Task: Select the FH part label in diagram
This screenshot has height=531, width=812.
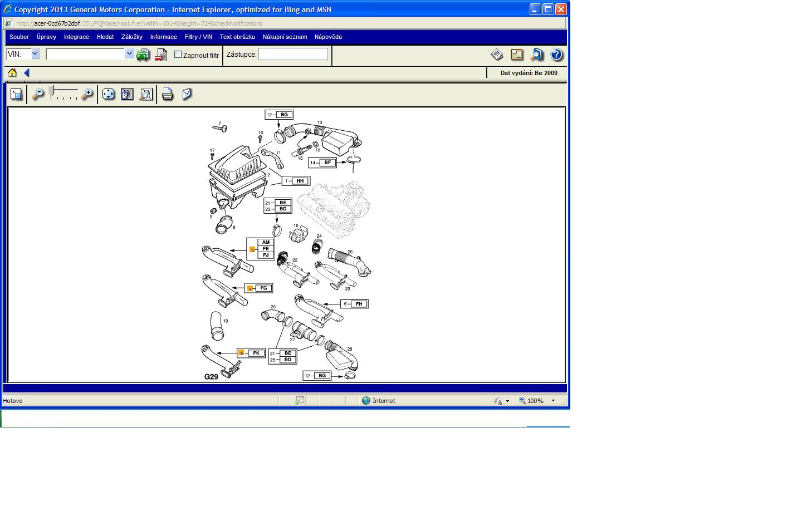Action: pos(359,304)
